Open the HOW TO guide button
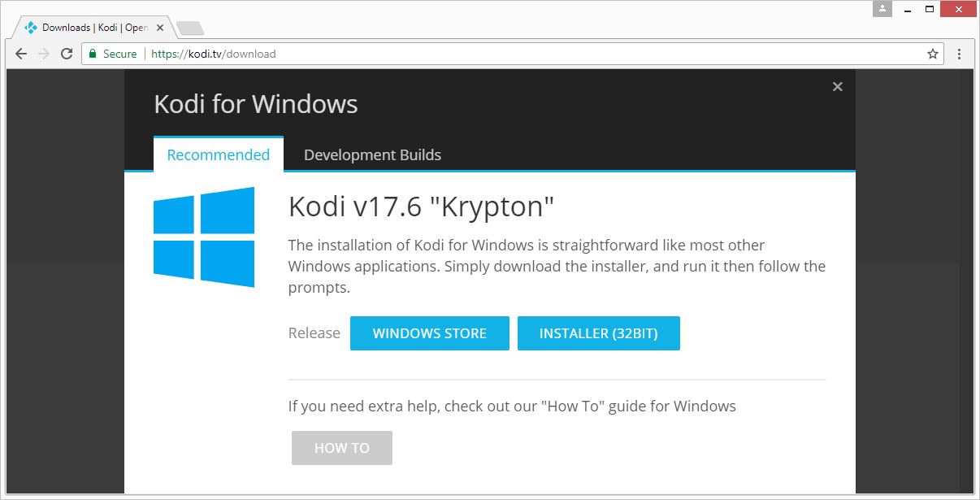Screen dimensions: 980x500 point(342,448)
